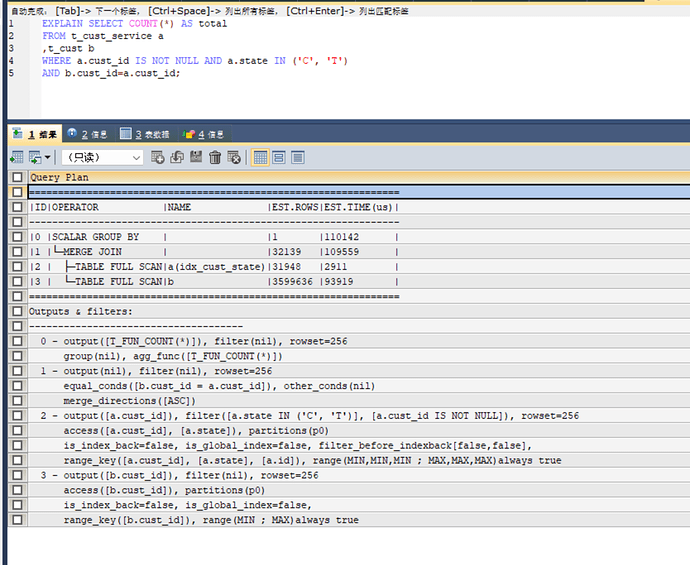This screenshot has width=690, height=565.
Task: Click the export result set icon
Action: [17, 157]
